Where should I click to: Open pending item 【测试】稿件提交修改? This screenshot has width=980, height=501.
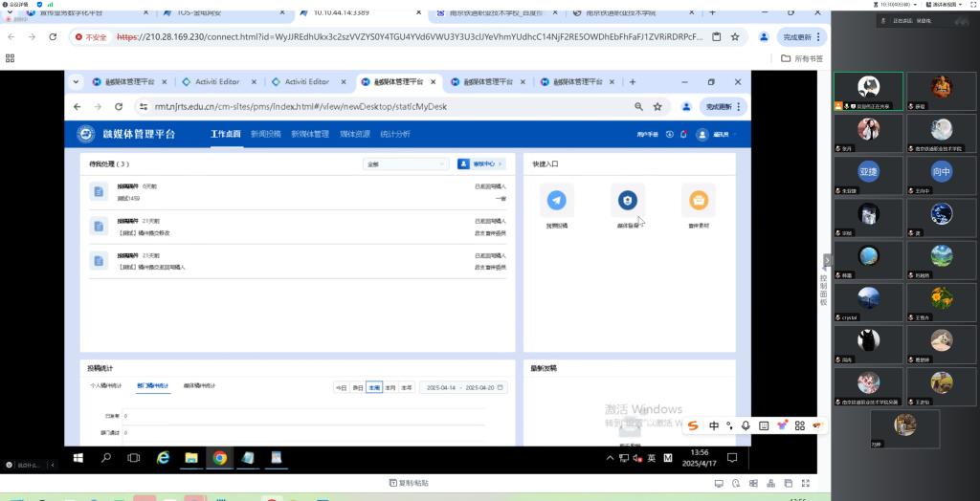click(298, 227)
